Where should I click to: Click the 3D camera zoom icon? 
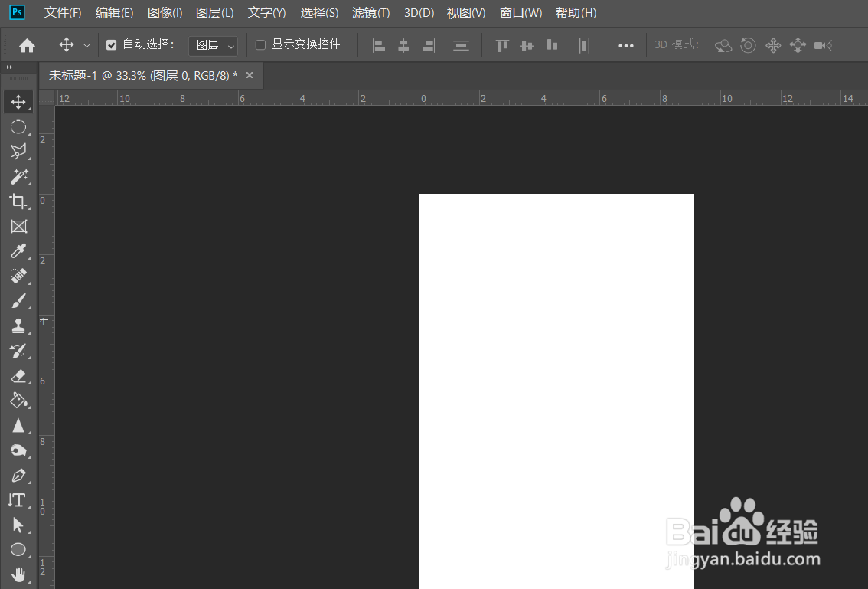coord(823,45)
